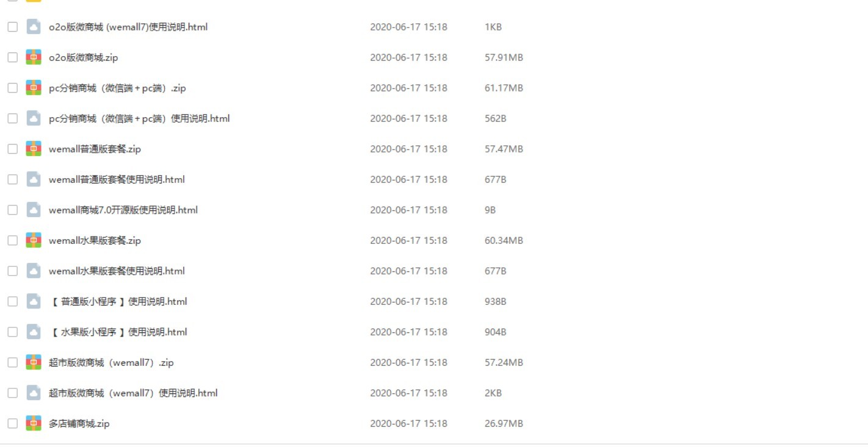868x447 pixels.
Task: Select the checkbox for wemall水果版套餐.zip
Action: (12, 240)
